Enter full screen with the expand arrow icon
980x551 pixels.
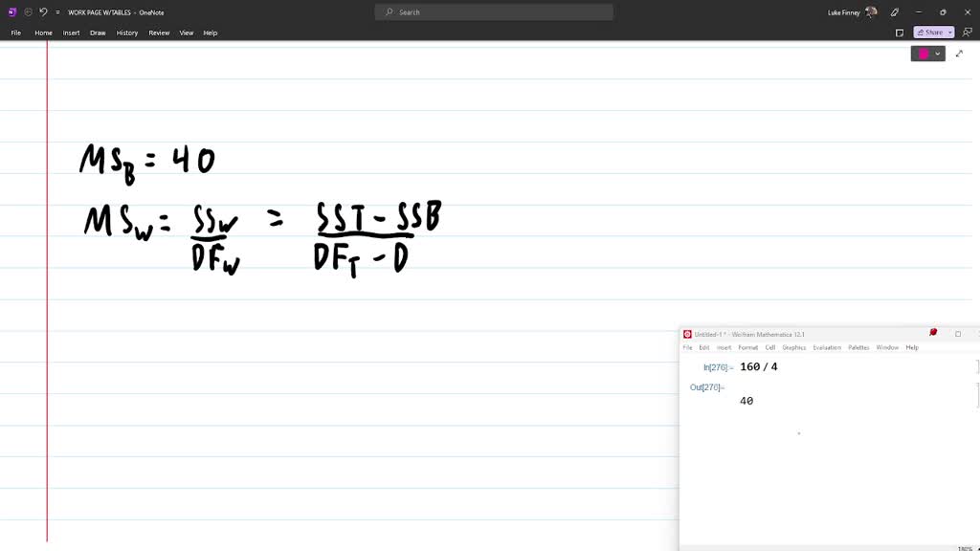click(x=959, y=55)
